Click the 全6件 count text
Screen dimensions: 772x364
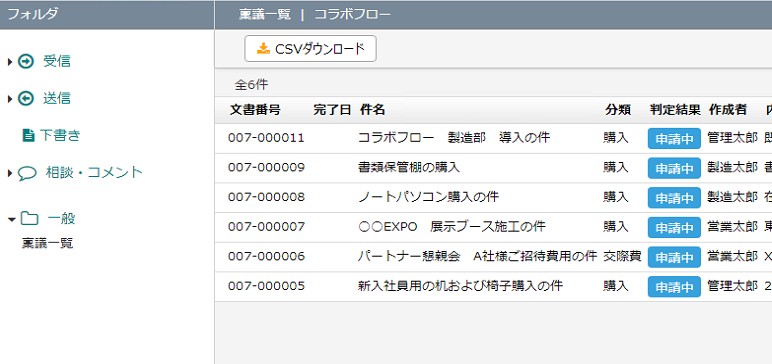[251, 85]
